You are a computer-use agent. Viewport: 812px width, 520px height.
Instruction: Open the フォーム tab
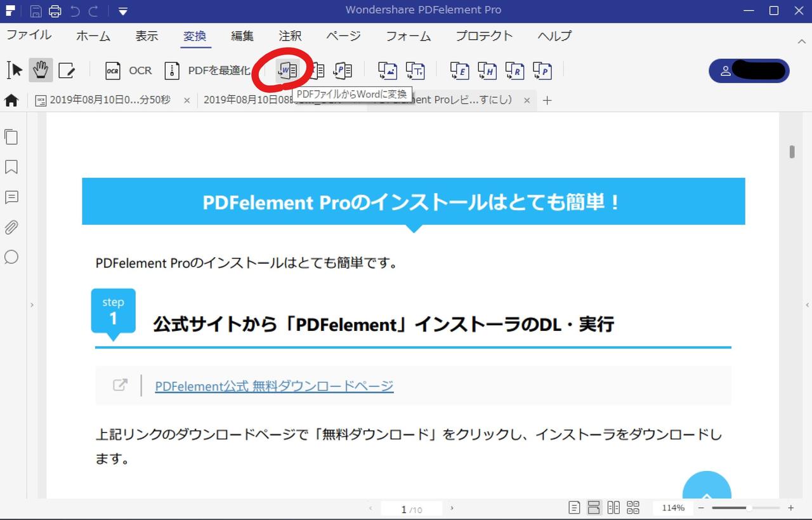tap(409, 36)
